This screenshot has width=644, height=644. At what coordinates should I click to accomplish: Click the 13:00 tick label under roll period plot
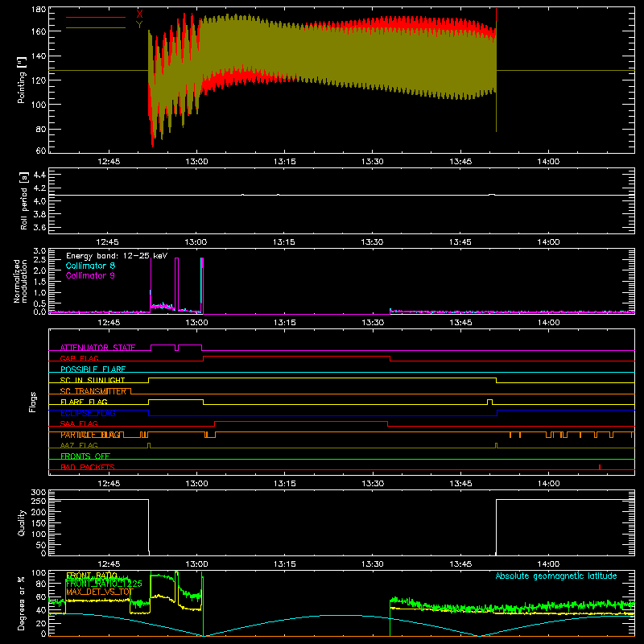coord(196,242)
